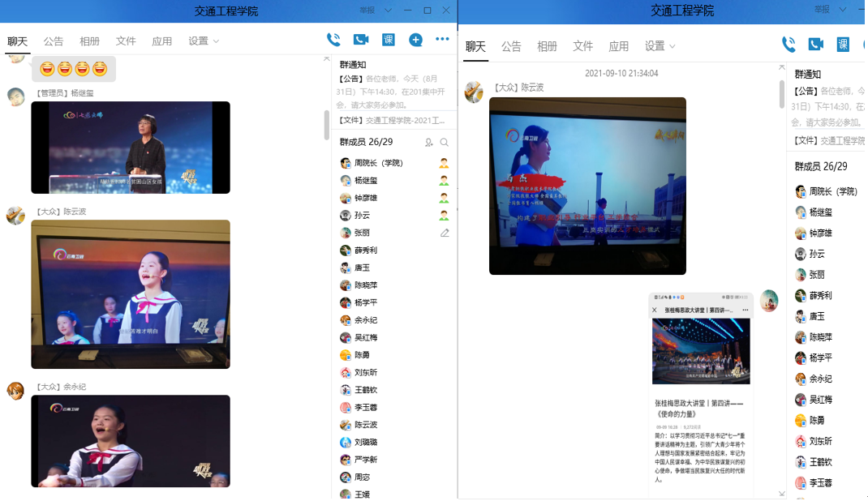
Task: Start a voice call in the right window
Action: [x=789, y=45]
